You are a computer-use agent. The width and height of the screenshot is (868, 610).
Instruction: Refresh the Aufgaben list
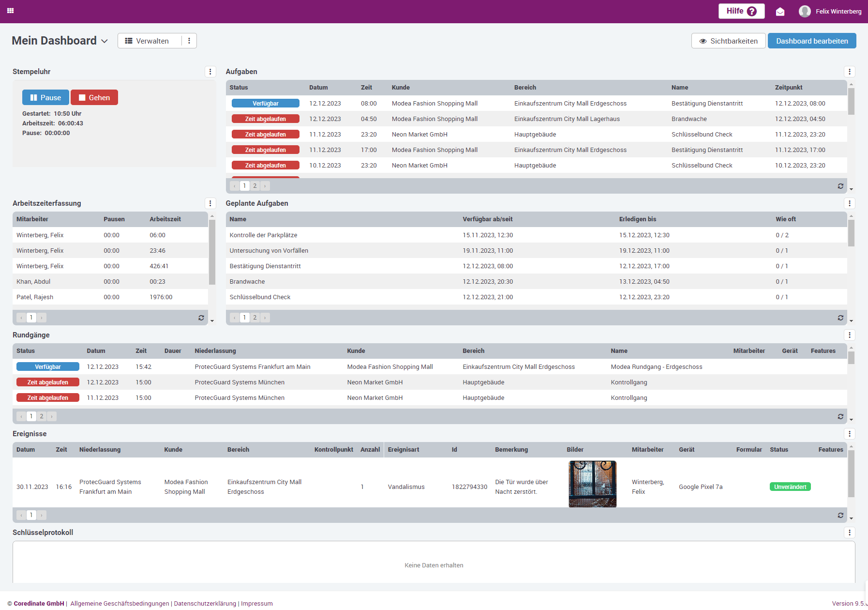(840, 186)
